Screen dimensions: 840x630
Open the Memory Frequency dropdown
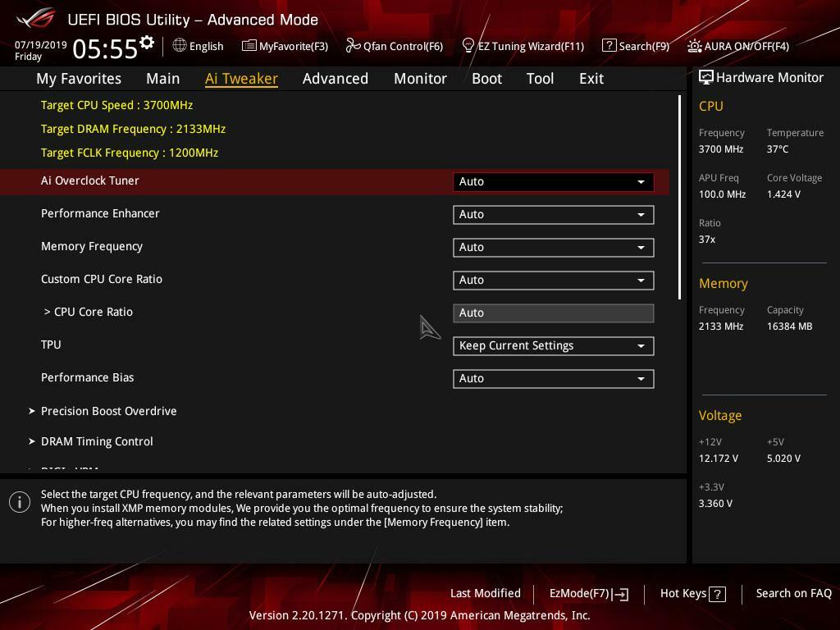tap(554, 248)
